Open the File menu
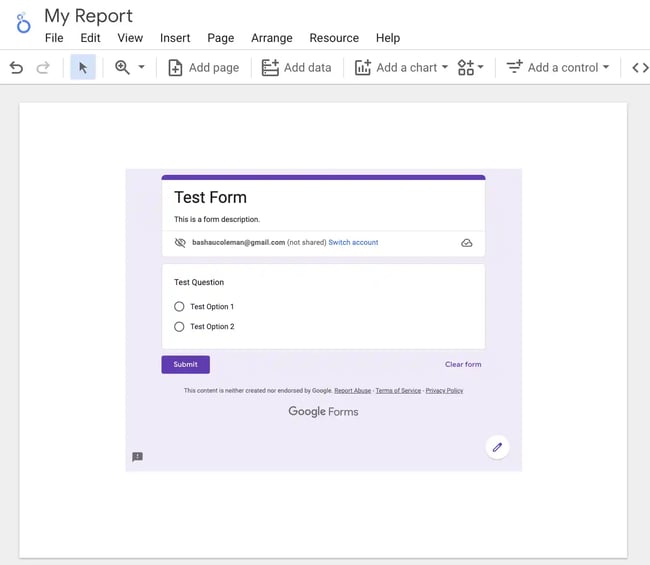 54,38
